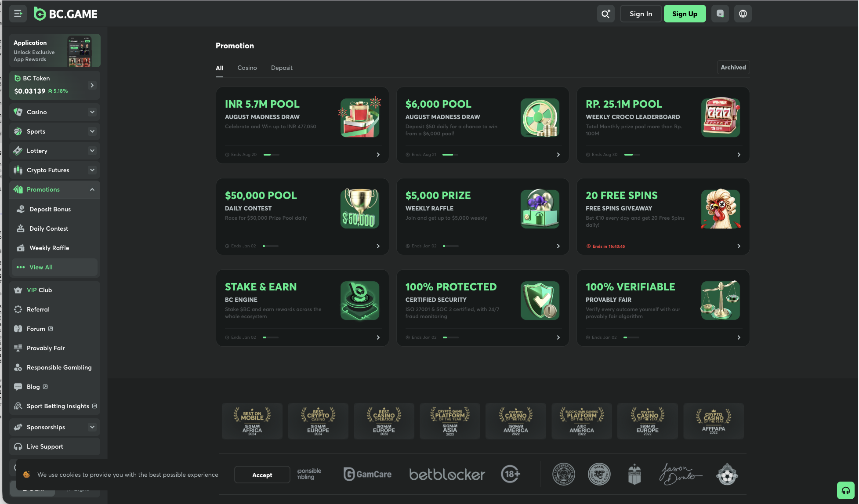Open the 100% Protected card arrow

tap(558, 337)
